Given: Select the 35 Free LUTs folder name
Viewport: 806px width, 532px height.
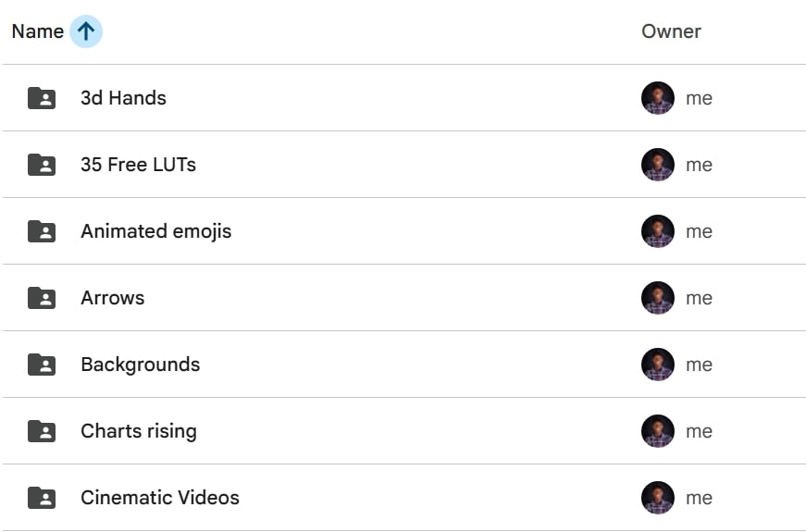Looking at the screenshot, I should coord(138,165).
